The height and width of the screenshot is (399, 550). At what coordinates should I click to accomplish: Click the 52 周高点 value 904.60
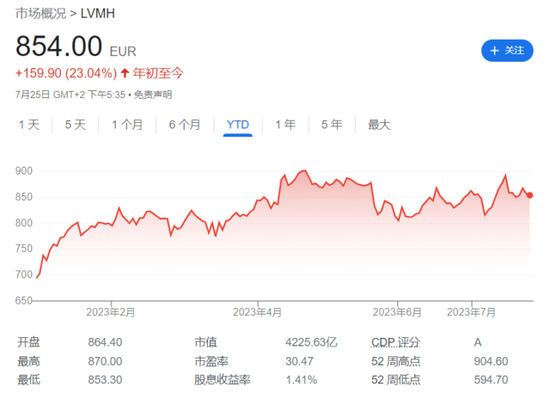coord(491,361)
